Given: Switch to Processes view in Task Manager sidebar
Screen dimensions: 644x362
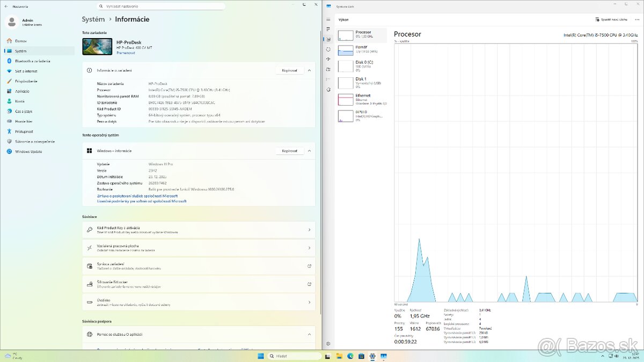Looking at the screenshot, I should (x=328, y=28).
